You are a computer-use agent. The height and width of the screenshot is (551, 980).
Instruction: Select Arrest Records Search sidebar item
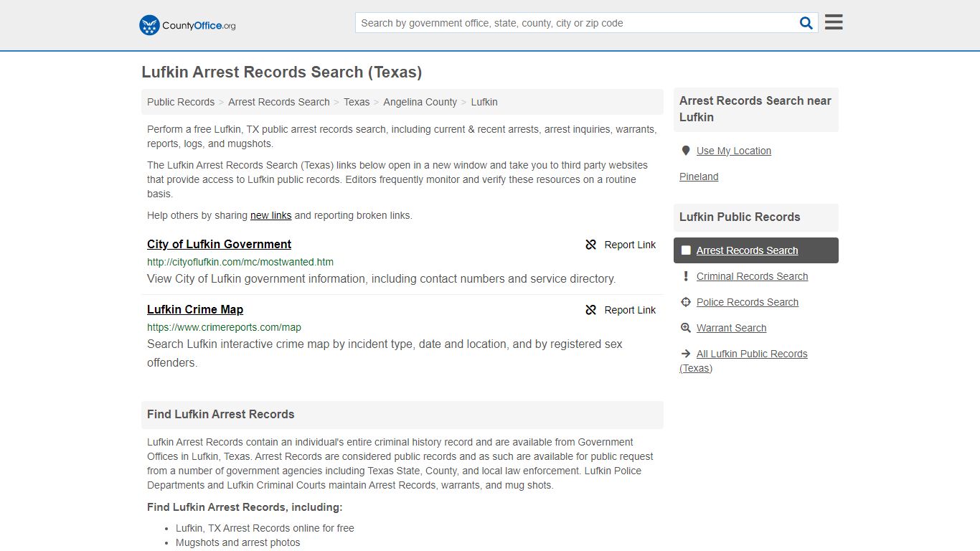point(756,250)
